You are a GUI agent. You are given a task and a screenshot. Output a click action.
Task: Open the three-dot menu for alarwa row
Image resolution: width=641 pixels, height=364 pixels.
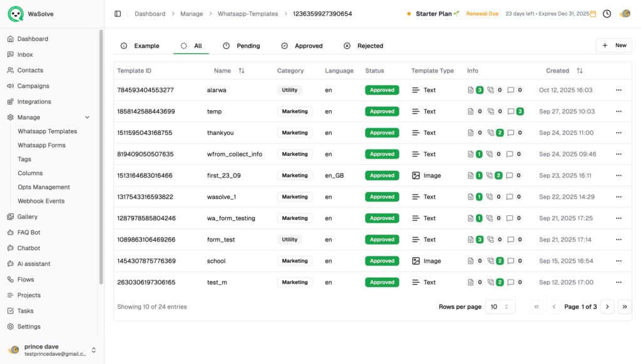click(x=618, y=90)
